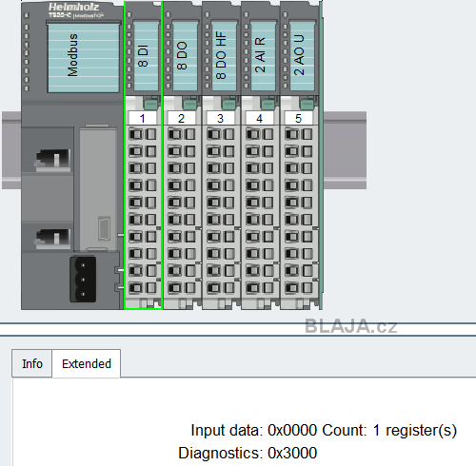
Task: Click slot number 3 label
Action: click(x=221, y=118)
